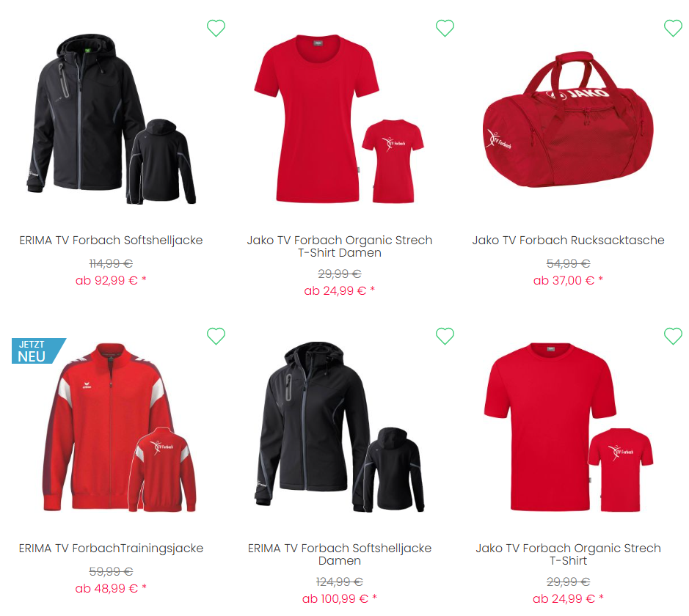689x616 pixels.
Task: Click the JETZT NEU badge
Action: click(x=38, y=351)
